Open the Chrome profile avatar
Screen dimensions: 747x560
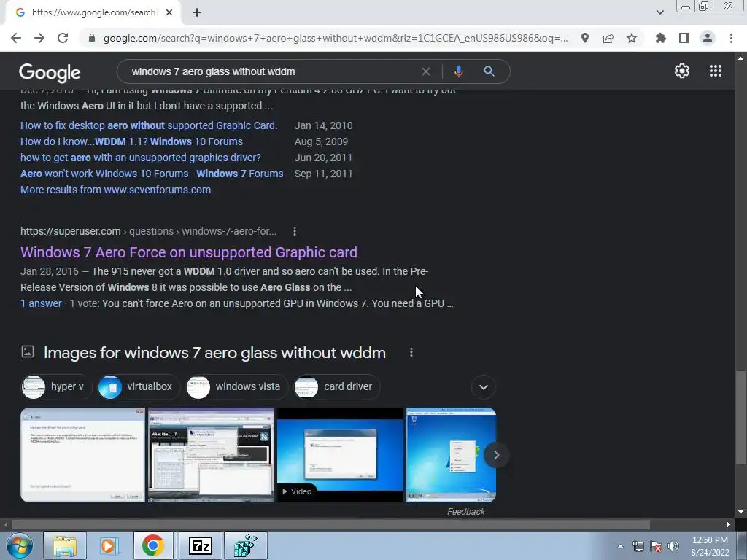tap(708, 38)
